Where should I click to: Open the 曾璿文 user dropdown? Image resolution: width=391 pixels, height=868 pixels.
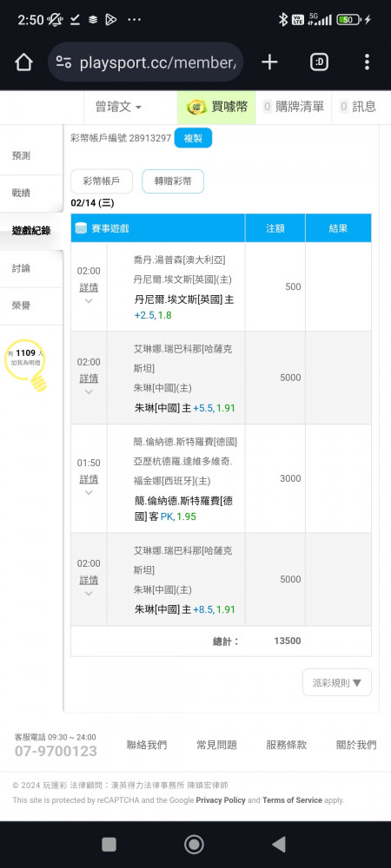(x=118, y=107)
